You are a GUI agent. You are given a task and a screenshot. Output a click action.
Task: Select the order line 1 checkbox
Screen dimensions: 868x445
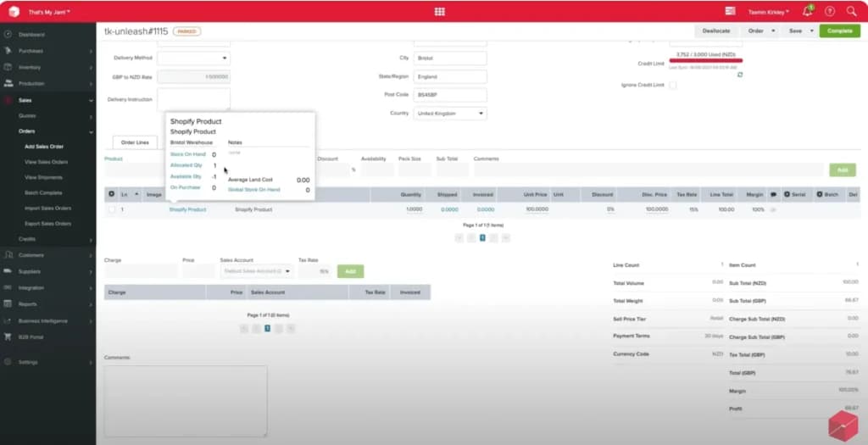pos(112,209)
